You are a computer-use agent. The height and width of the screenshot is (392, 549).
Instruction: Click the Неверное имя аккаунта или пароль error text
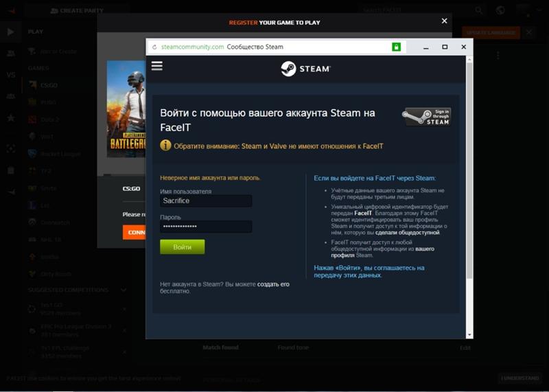(x=210, y=178)
